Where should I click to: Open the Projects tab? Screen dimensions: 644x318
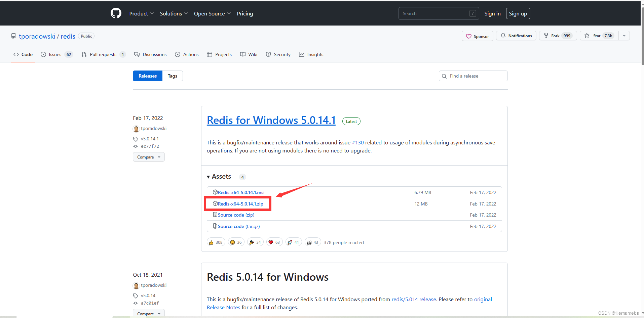click(219, 54)
